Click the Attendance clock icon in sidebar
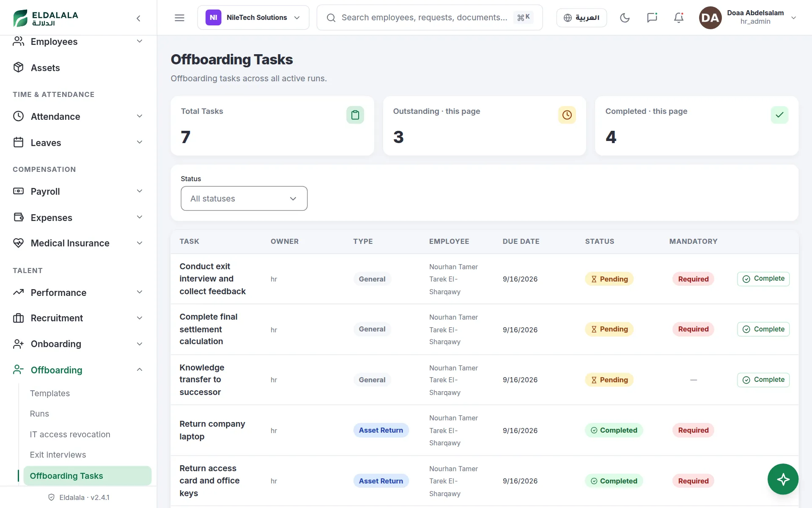The width and height of the screenshot is (812, 508). click(x=18, y=116)
